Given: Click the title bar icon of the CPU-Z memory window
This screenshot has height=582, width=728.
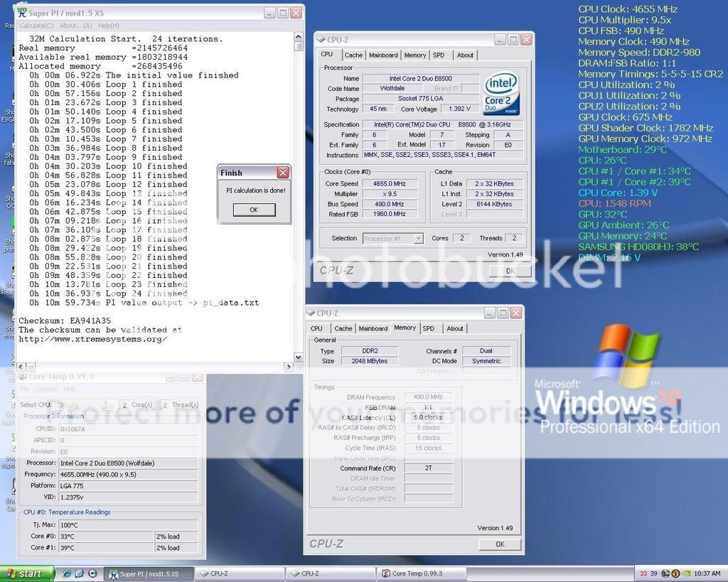Looking at the screenshot, I should [x=311, y=313].
